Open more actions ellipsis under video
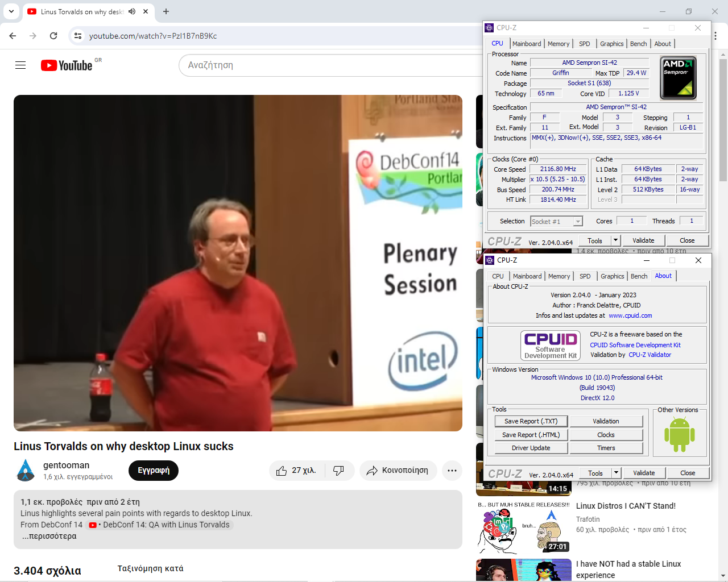 452,471
